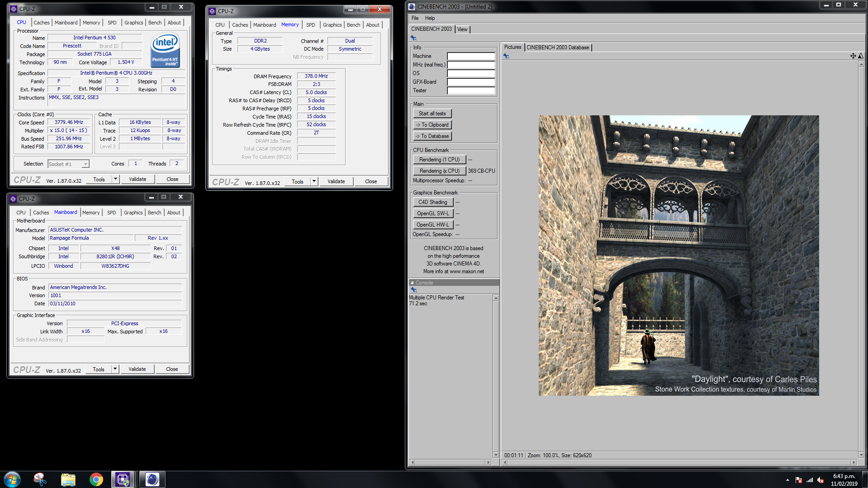Open the Windows Start orb

pos(12,479)
